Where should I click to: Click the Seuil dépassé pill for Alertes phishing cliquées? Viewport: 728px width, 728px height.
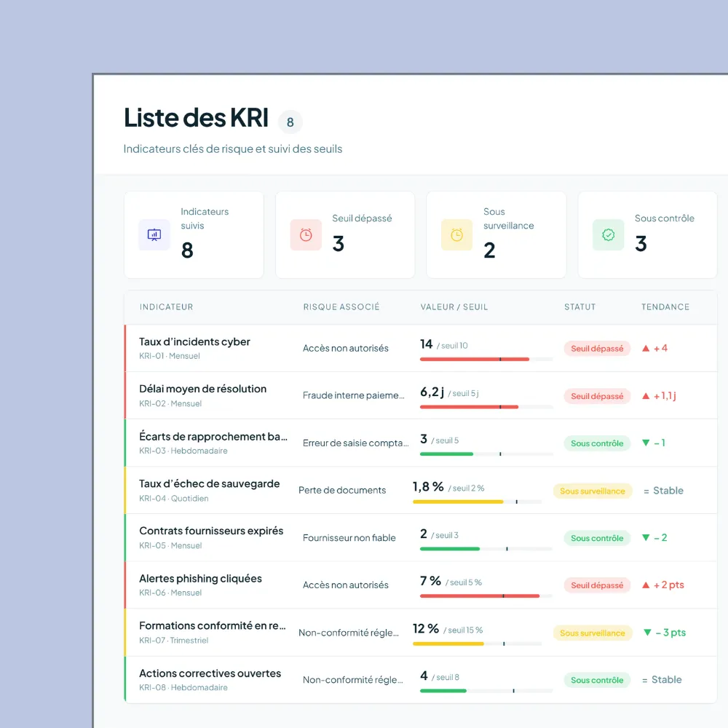click(597, 585)
